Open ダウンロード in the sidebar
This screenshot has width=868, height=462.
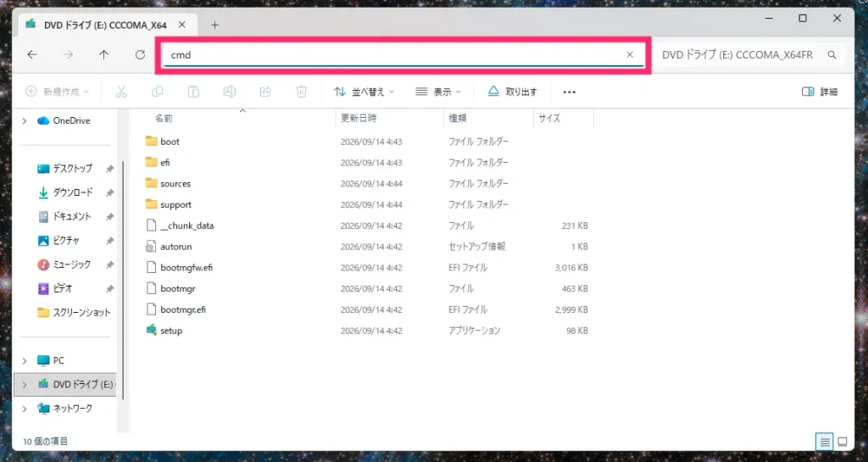coord(72,192)
